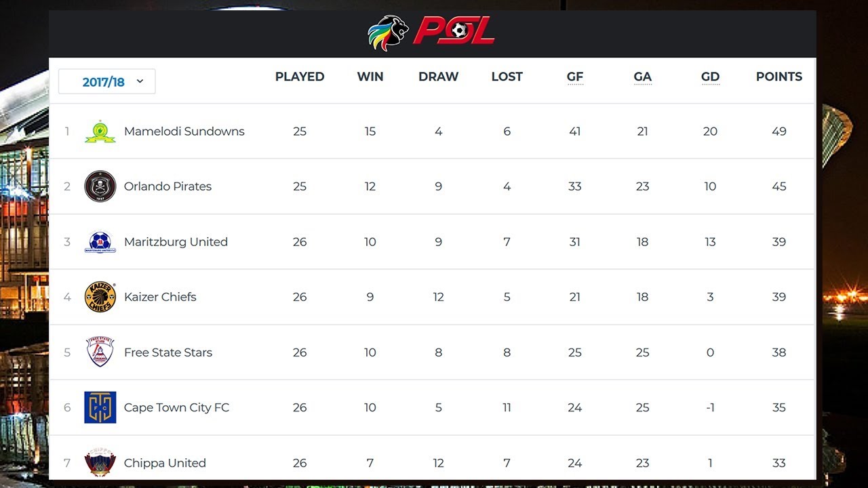Image resolution: width=868 pixels, height=488 pixels.
Task: Select the Kaizer Chiefs team name
Action: click(x=160, y=297)
